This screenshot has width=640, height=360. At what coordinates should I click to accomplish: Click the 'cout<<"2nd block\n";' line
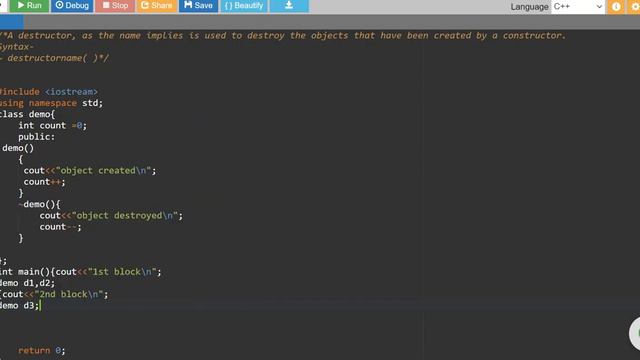coord(54,294)
